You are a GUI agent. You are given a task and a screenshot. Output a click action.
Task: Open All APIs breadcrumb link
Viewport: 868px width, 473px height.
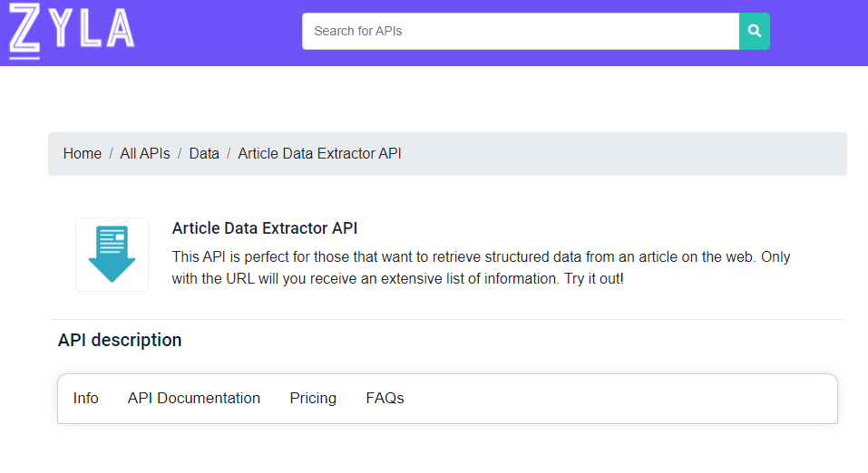tap(145, 154)
